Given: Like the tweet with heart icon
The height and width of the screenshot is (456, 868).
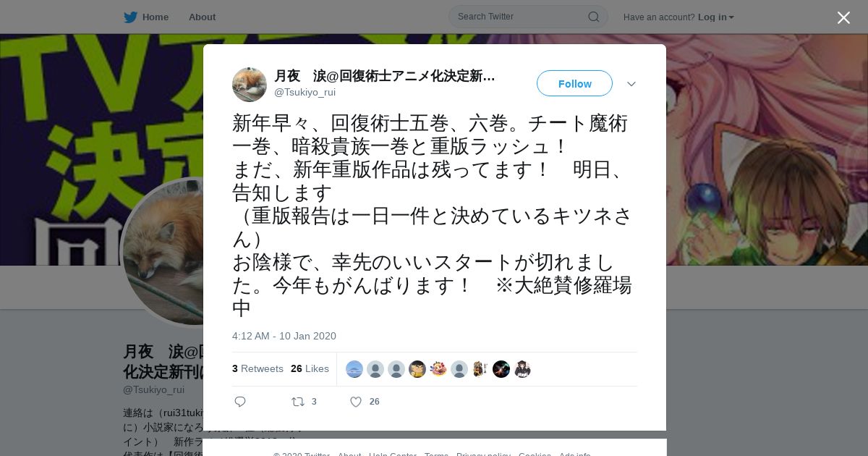Looking at the screenshot, I should pos(356,402).
